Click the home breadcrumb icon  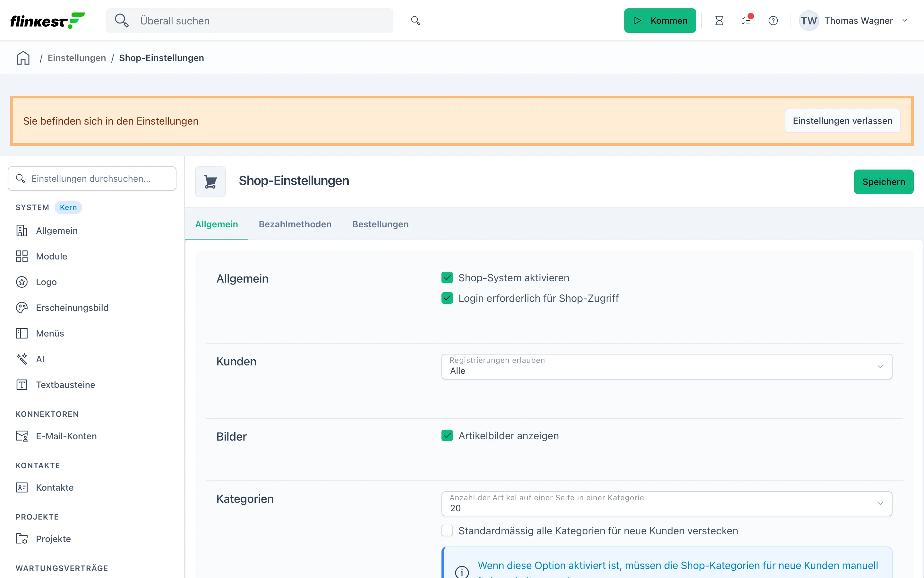tap(23, 58)
